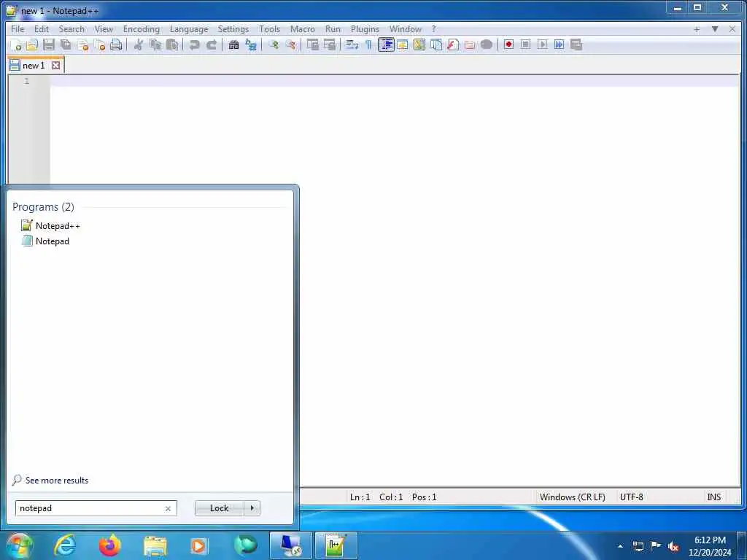Viewport: 747px width, 560px height.
Task: Toggle word wrap in toolbar
Action: pyautogui.click(x=352, y=44)
